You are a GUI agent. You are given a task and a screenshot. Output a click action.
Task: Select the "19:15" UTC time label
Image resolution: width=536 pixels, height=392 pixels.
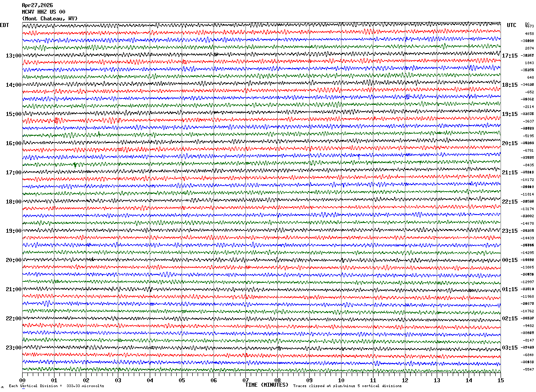coord(510,114)
